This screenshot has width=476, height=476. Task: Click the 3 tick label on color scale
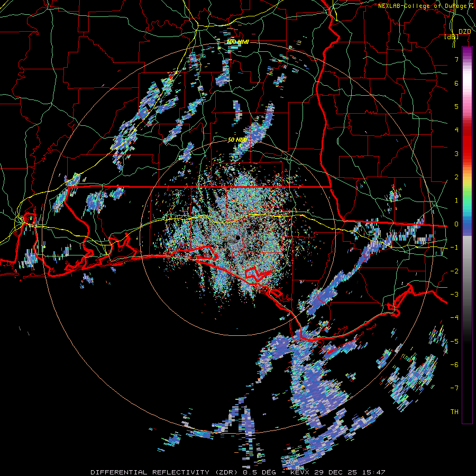456,153
